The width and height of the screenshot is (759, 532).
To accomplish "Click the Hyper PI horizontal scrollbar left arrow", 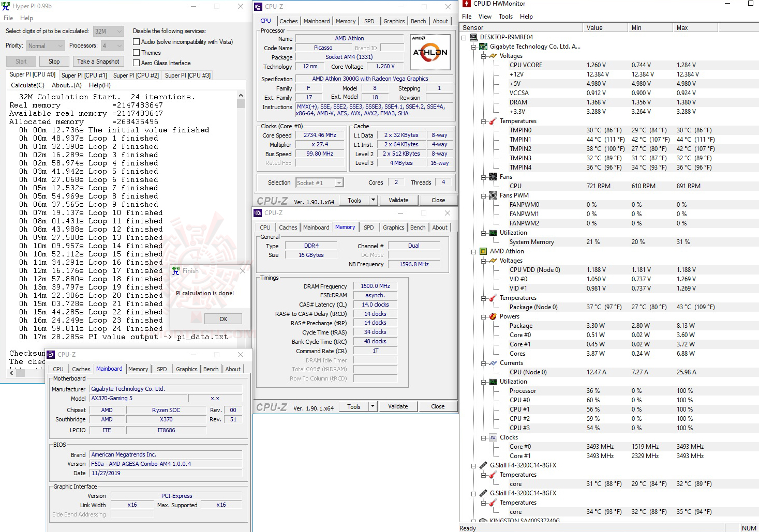I will [11, 373].
